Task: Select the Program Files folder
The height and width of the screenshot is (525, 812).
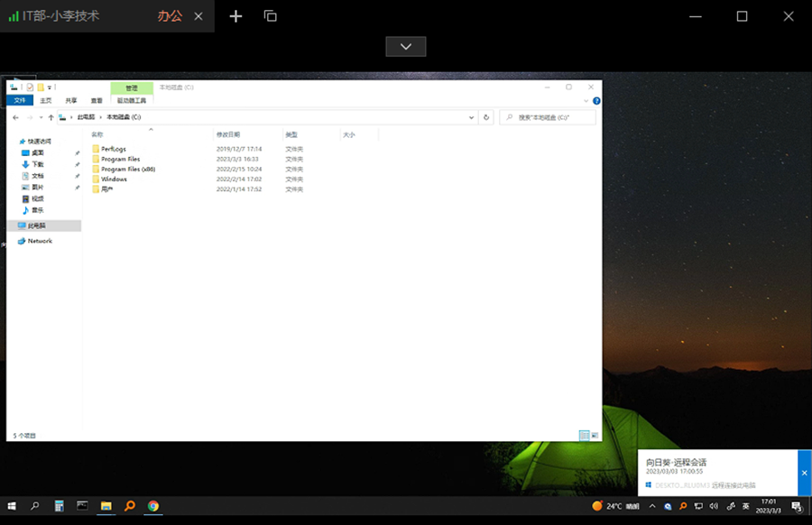Action: [x=121, y=159]
